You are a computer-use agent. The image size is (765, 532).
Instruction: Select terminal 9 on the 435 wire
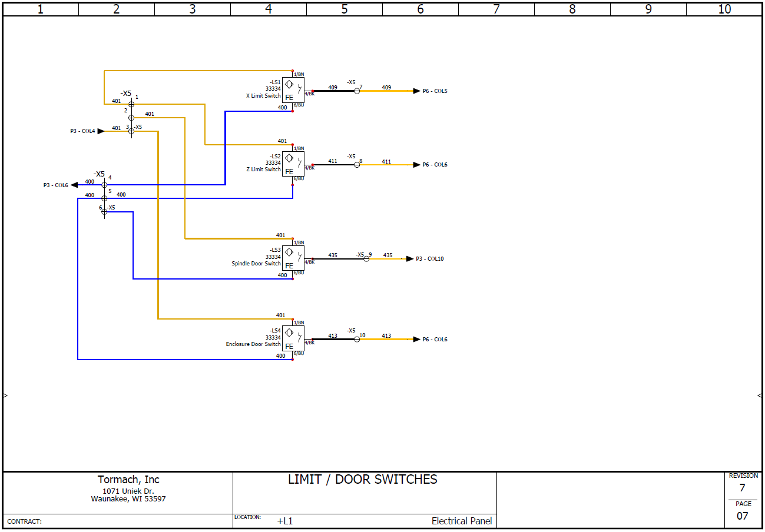coord(366,259)
